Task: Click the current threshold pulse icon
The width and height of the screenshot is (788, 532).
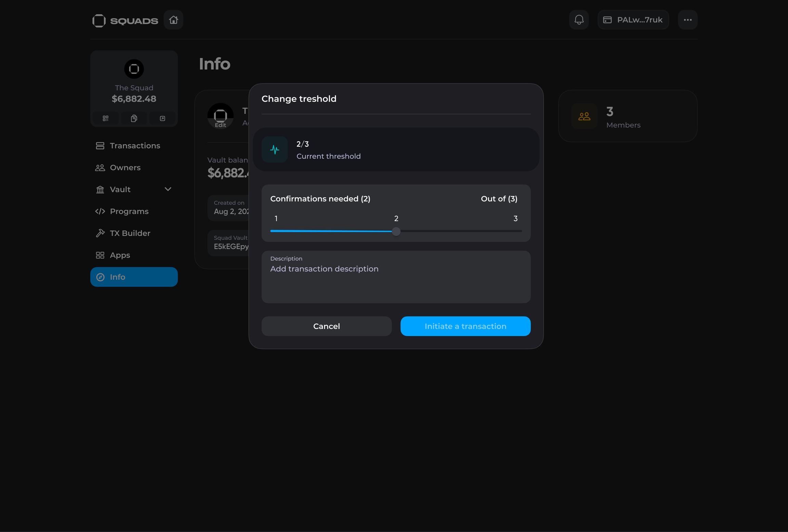Action: [x=275, y=150]
